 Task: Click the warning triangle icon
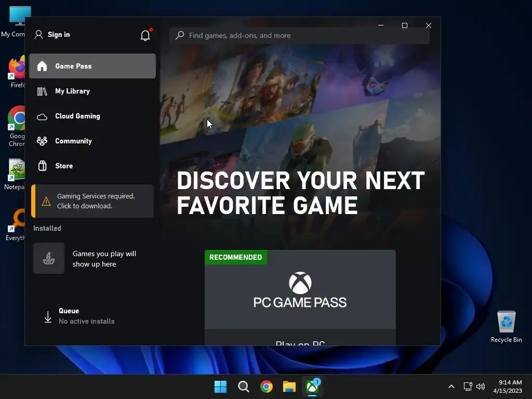[x=46, y=202]
